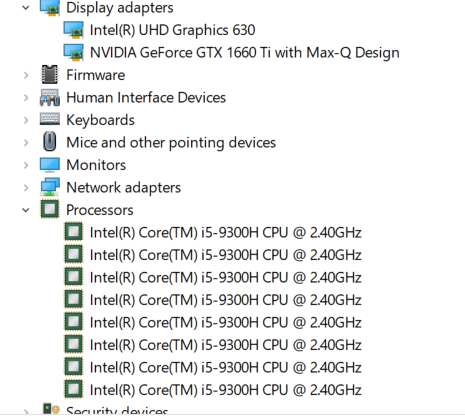Click the Display adapters category icon
The height and width of the screenshot is (416, 465).
(50, 8)
